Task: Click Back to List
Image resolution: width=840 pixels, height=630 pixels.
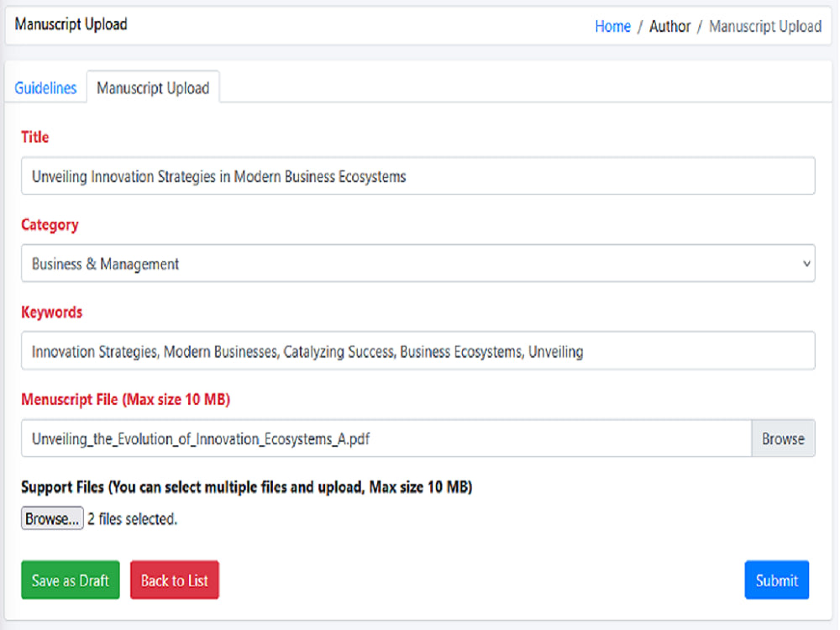Action: pos(174,580)
